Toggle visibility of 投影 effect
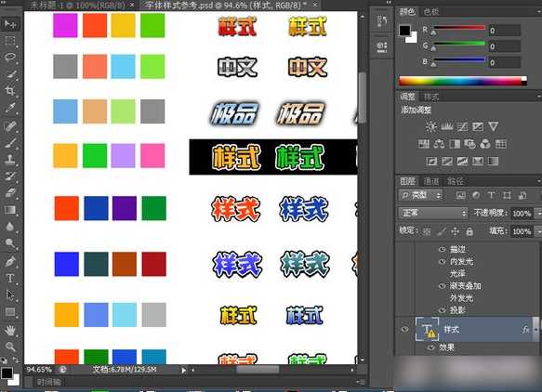This screenshot has height=392, width=542. 443,310
